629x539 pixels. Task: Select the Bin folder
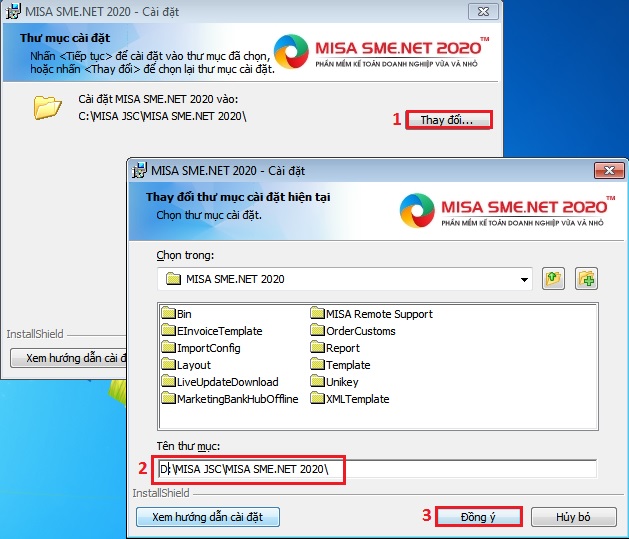(x=177, y=314)
